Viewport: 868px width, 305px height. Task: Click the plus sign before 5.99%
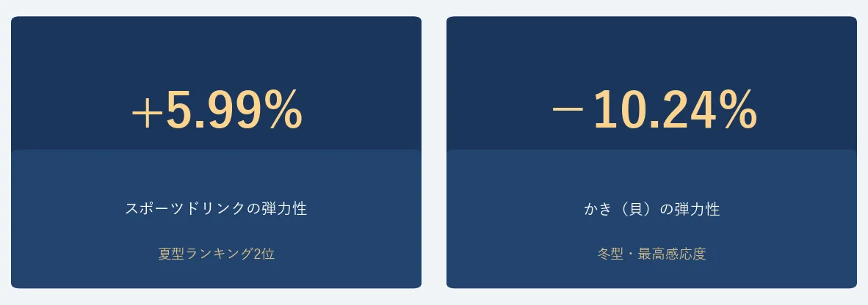click(x=146, y=114)
